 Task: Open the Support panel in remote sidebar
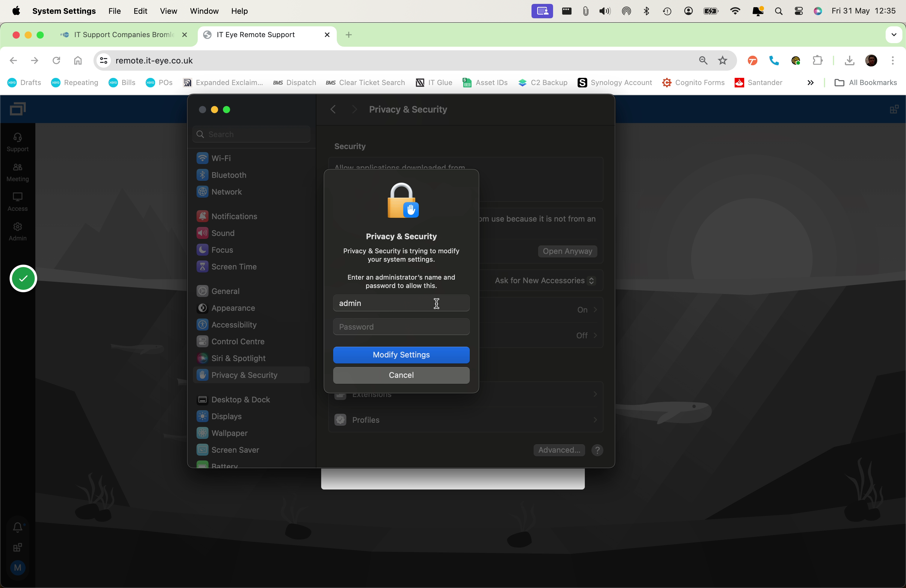(17, 142)
